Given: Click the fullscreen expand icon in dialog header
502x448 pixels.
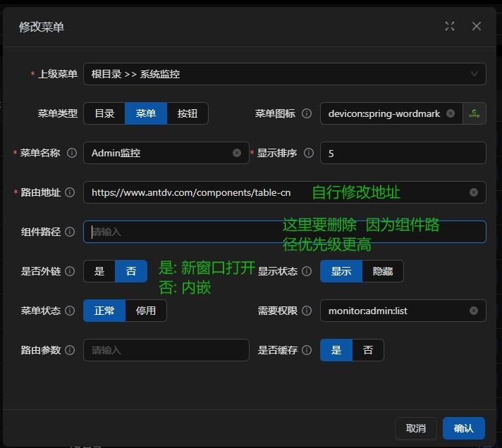Looking at the screenshot, I should click(x=450, y=26).
